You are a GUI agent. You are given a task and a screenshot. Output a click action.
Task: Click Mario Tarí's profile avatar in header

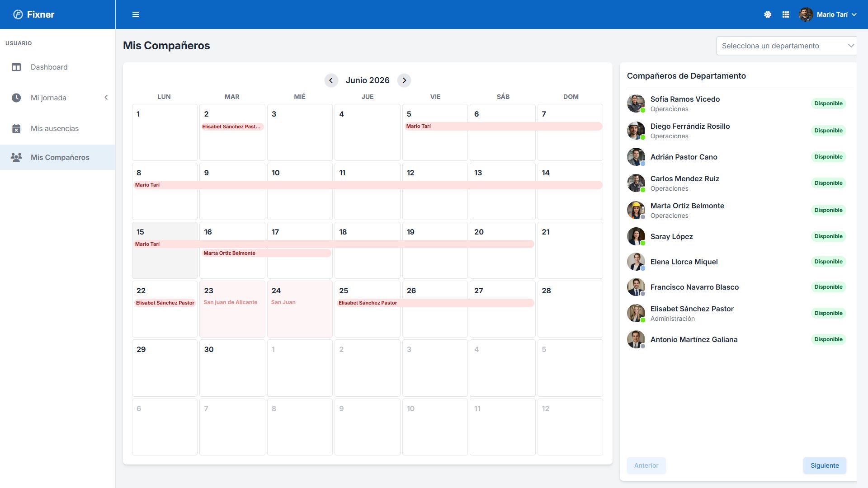tap(806, 14)
